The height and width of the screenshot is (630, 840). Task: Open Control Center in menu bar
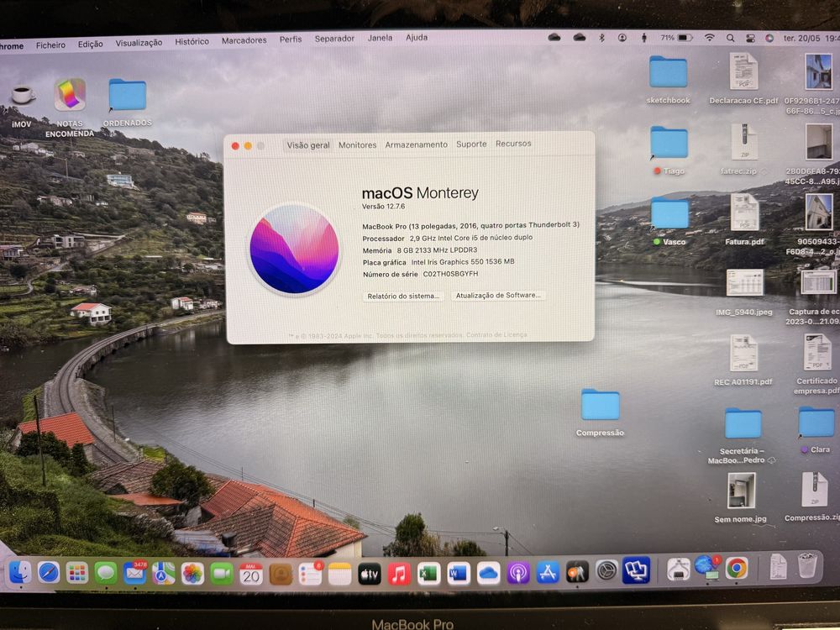pos(750,39)
